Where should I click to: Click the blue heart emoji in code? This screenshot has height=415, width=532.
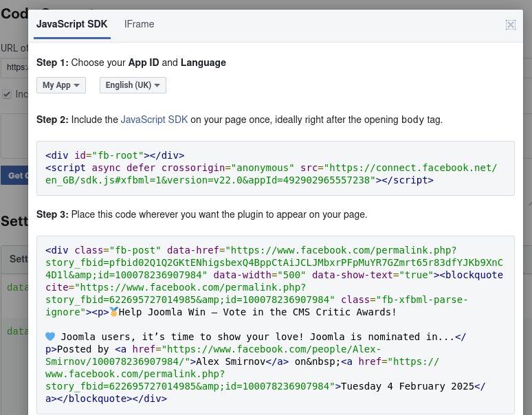coord(50,337)
